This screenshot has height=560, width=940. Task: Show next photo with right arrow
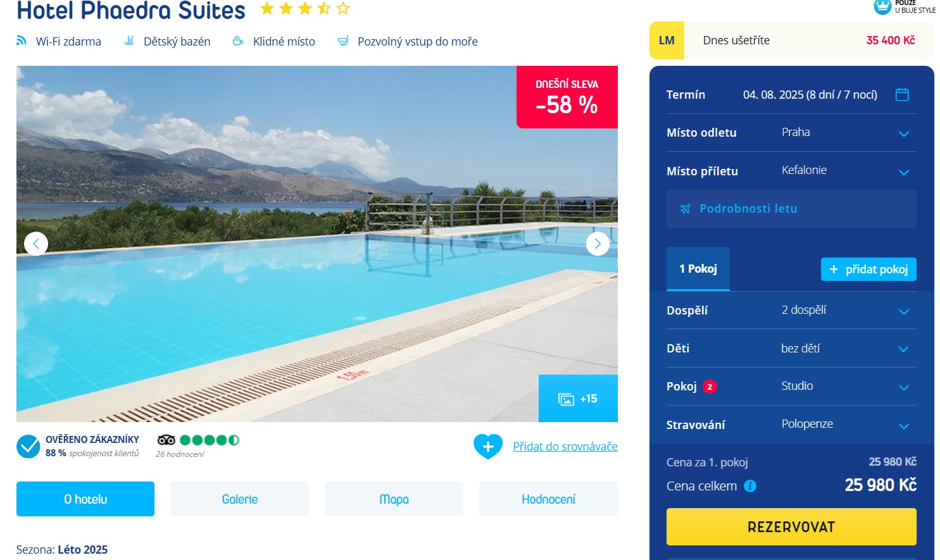[598, 244]
